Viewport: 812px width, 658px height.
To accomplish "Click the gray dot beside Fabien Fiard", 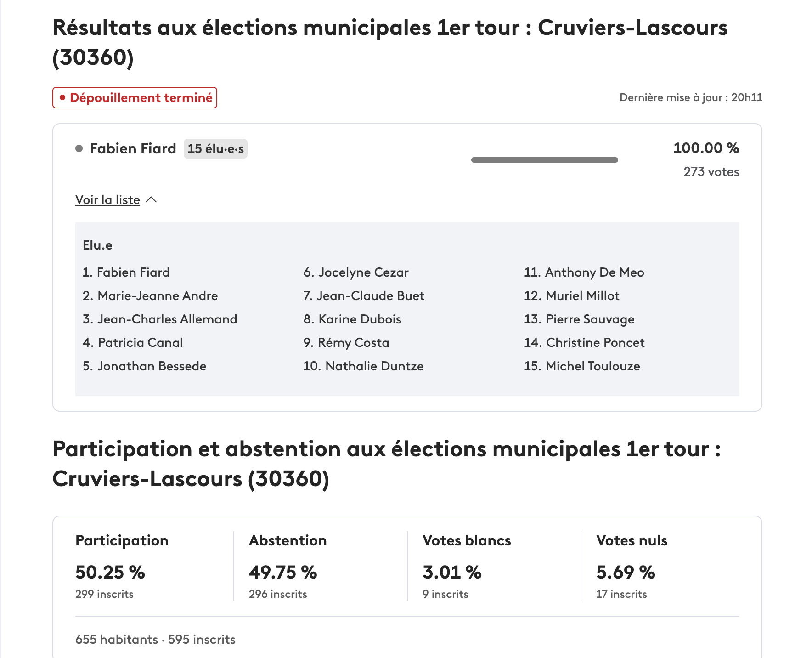I will click(79, 148).
